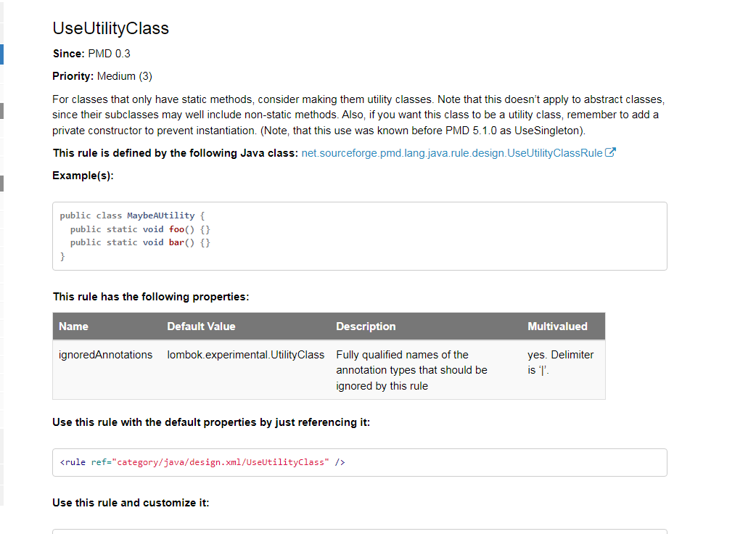Viewport: 756px width, 534px height.
Task: Click inside the MaybeAUtility code example box
Action: pyautogui.click(x=359, y=236)
